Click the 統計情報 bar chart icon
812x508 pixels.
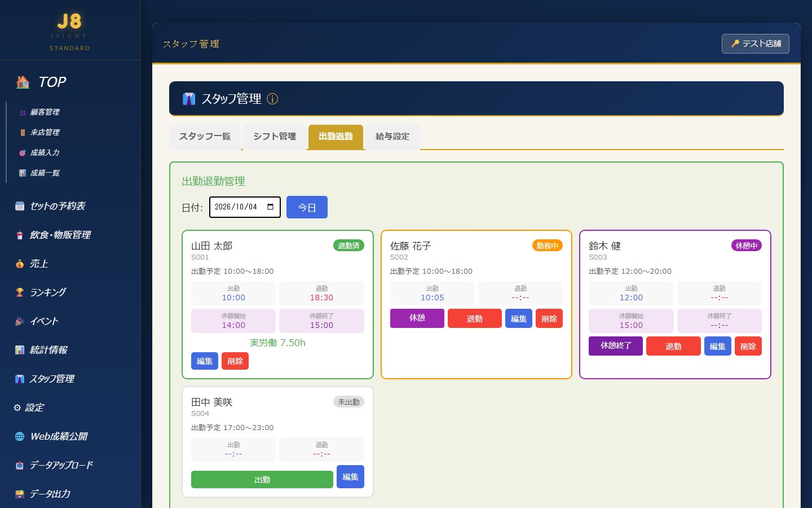20,350
